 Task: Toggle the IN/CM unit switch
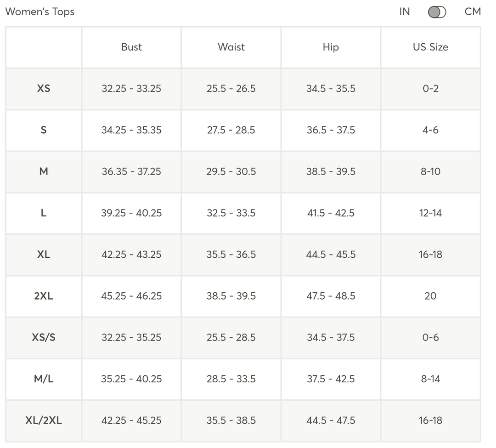coord(437,12)
